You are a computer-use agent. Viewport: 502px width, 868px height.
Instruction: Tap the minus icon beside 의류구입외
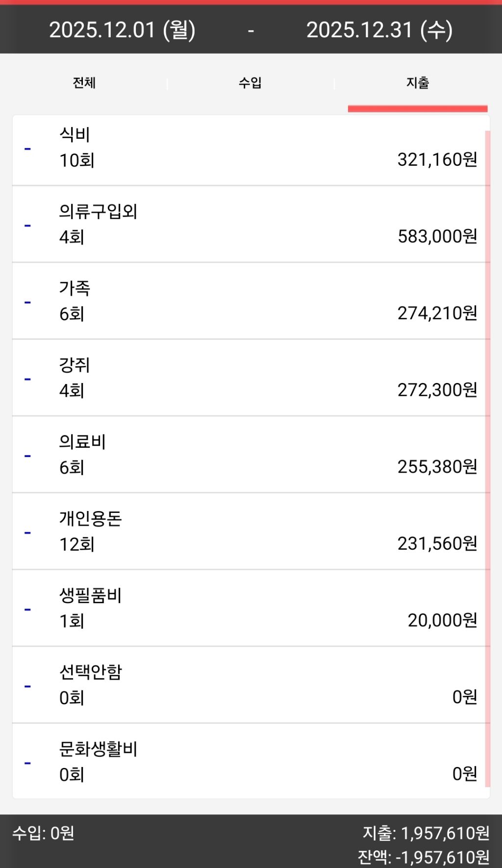tap(27, 226)
